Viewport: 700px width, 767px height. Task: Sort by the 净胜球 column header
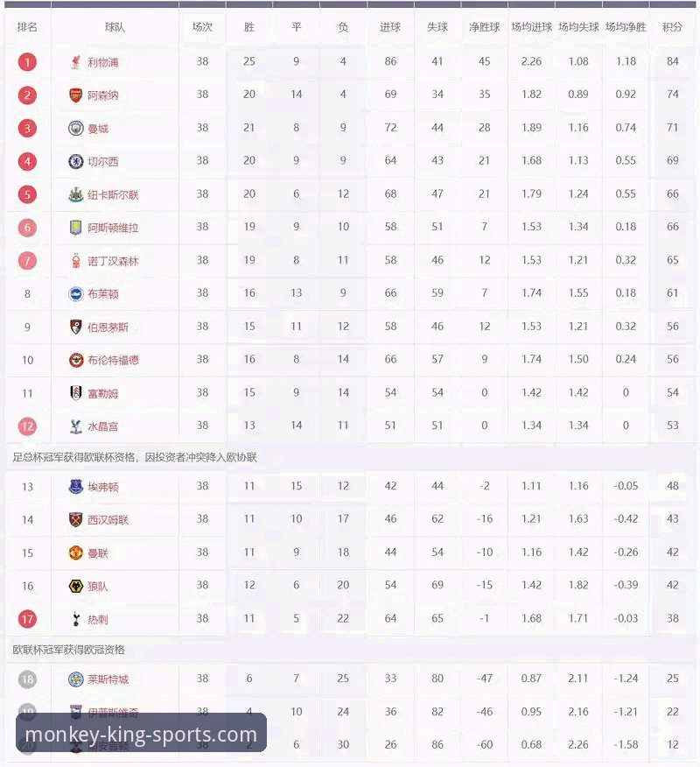pos(484,27)
